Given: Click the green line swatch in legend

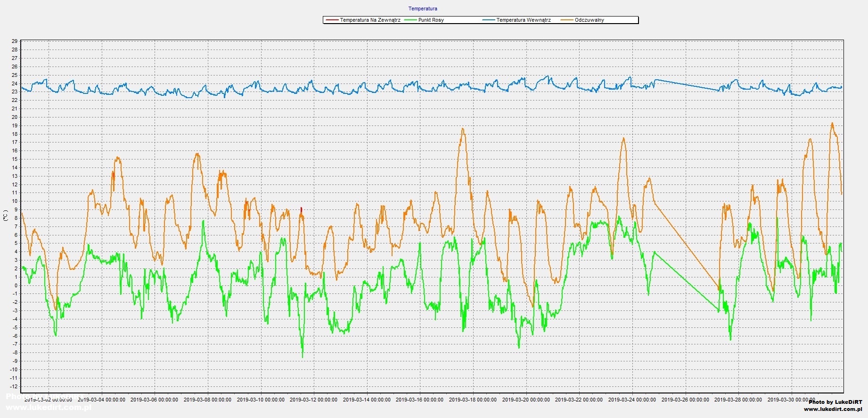Looking at the screenshot, I should [410, 20].
